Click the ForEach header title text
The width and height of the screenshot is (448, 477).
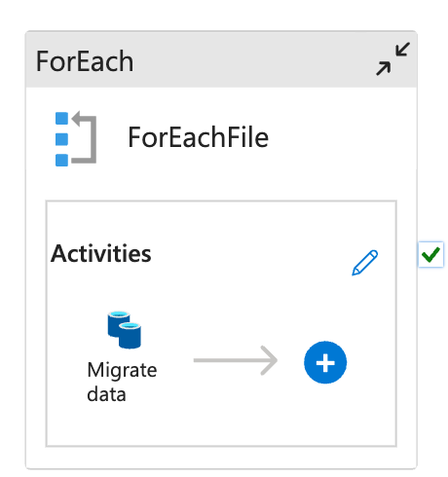(x=85, y=61)
